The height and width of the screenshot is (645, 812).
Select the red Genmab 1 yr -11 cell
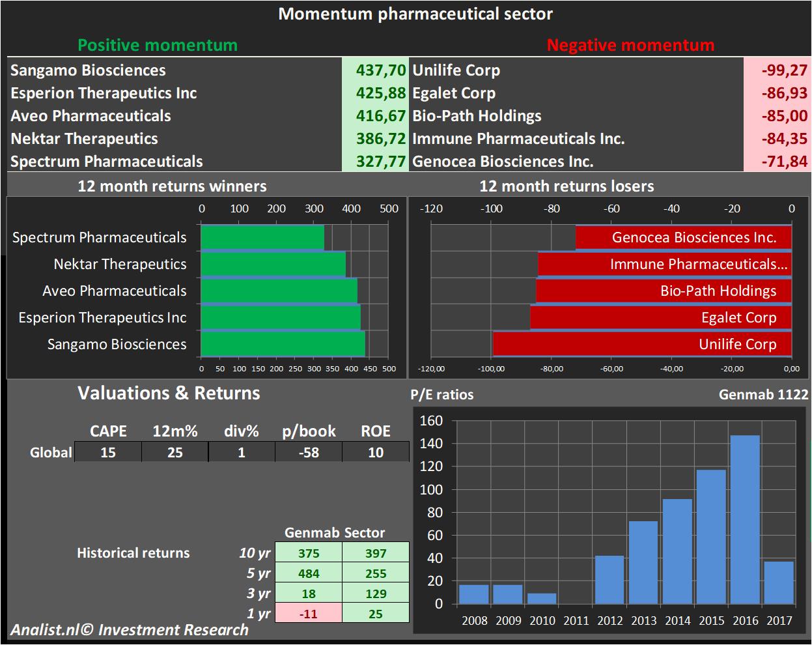pyautogui.click(x=309, y=614)
